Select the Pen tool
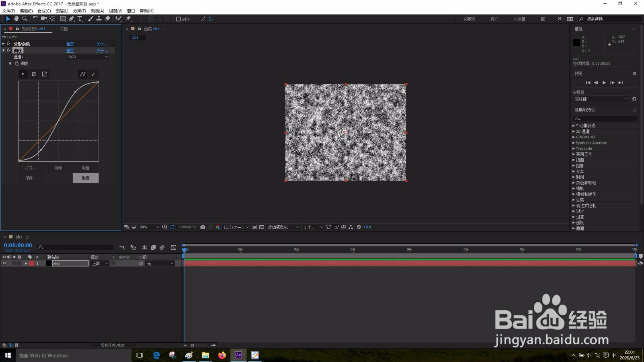The image size is (644, 362). coord(71,19)
